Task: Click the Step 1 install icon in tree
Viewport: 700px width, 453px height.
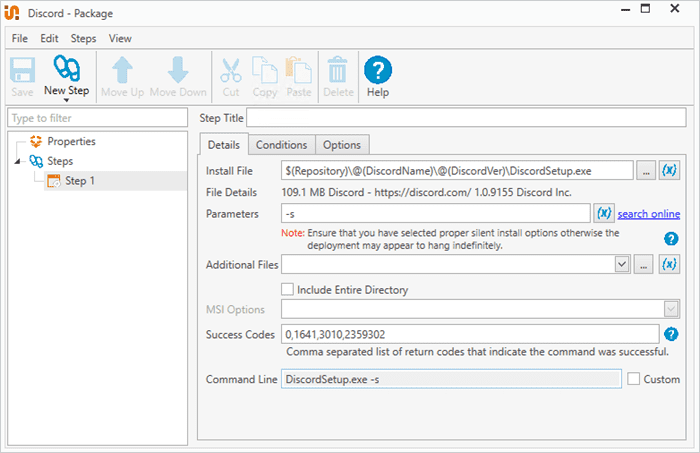Action: [54, 181]
